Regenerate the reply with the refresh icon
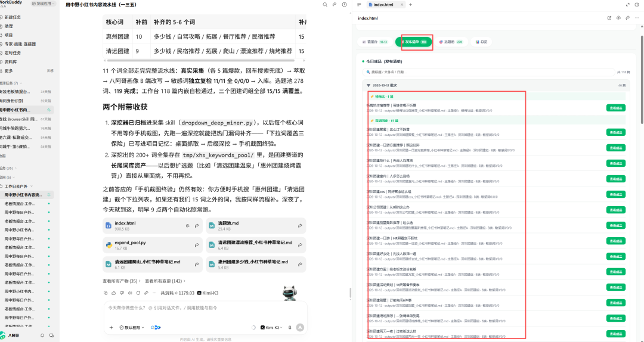 point(138,293)
